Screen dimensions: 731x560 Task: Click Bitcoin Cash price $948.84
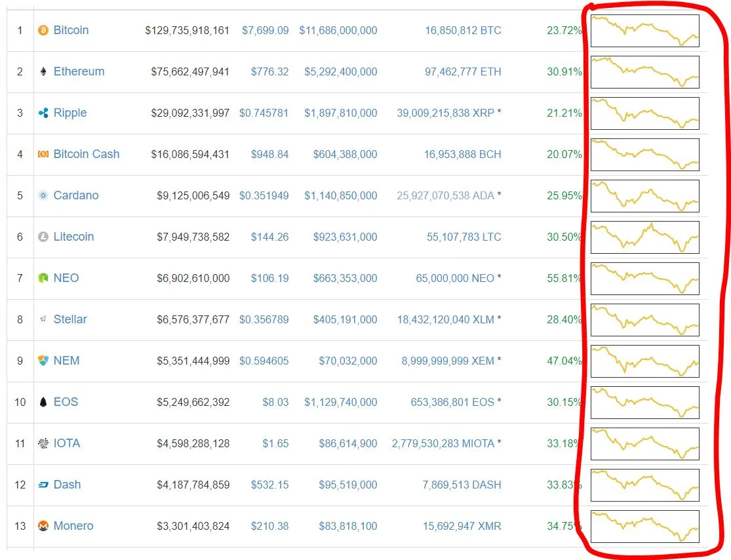pyautogui.click(x=269, y=154)
